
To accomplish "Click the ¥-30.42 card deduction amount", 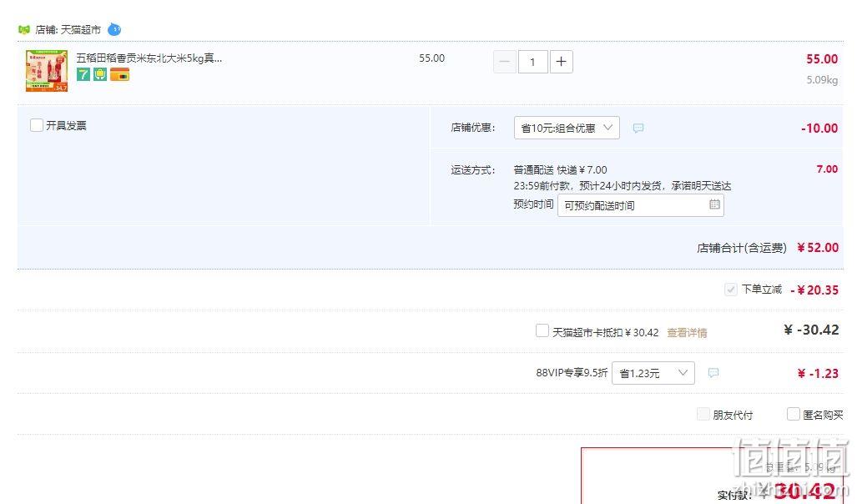I will click(x=811, y=330).
